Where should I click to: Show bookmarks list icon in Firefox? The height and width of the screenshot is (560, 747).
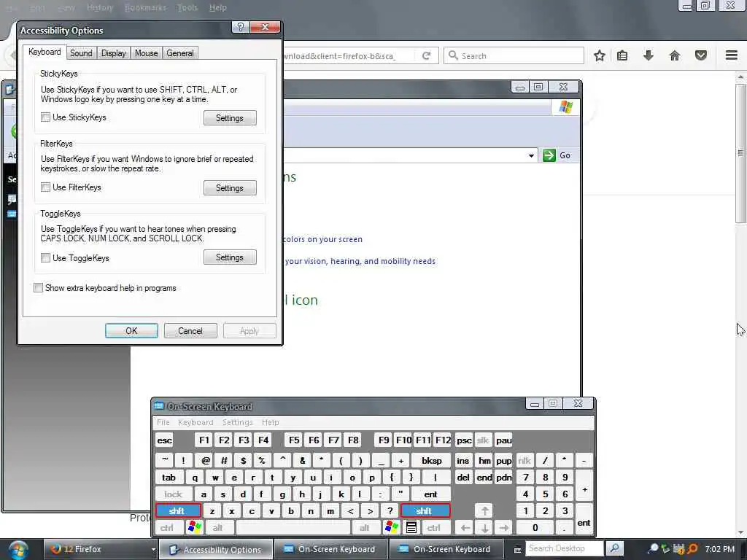tap(622, 55)
